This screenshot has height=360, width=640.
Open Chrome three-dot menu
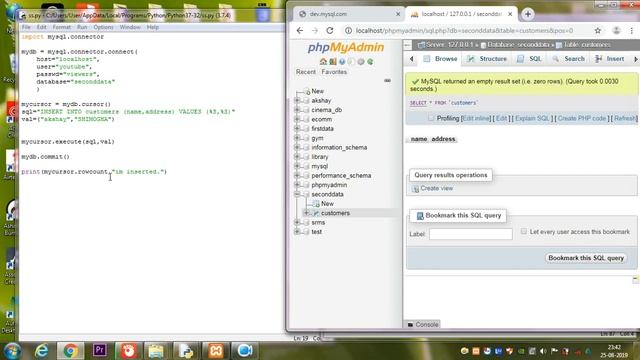631,31
